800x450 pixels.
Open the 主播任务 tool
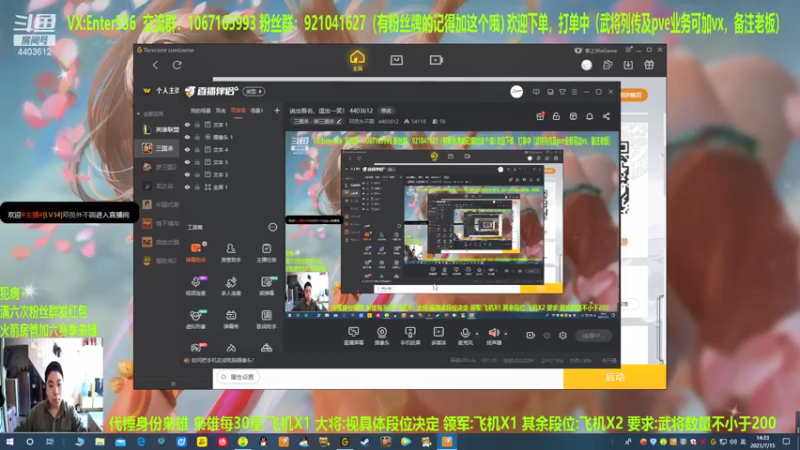pos(266,253)
